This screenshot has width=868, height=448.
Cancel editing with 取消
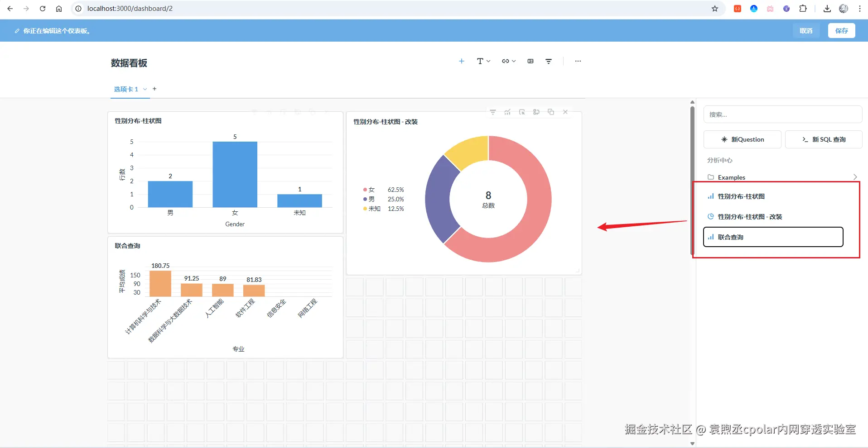[x=806, y=31]
